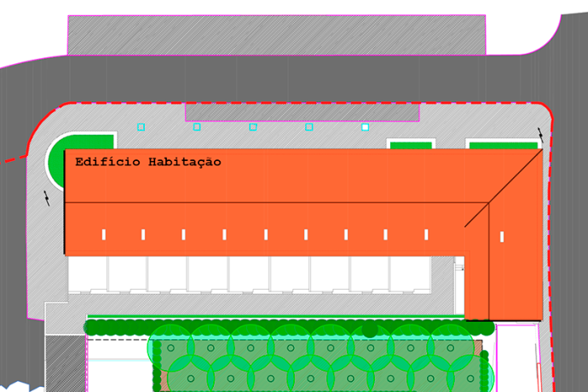Select the semicircular green planter beside the building

[81, 159]
